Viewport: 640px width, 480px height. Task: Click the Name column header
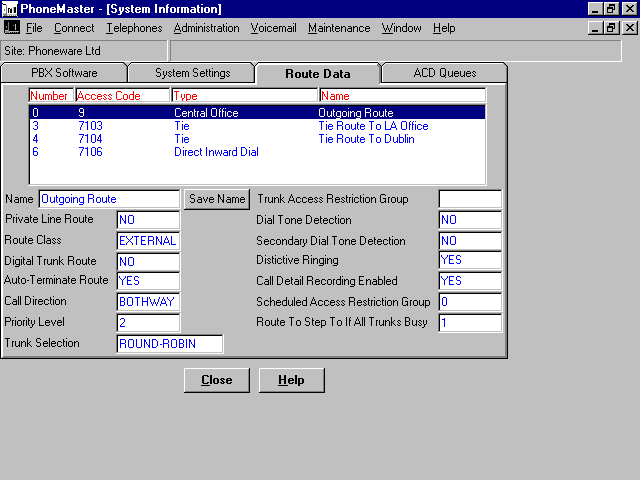402,96
